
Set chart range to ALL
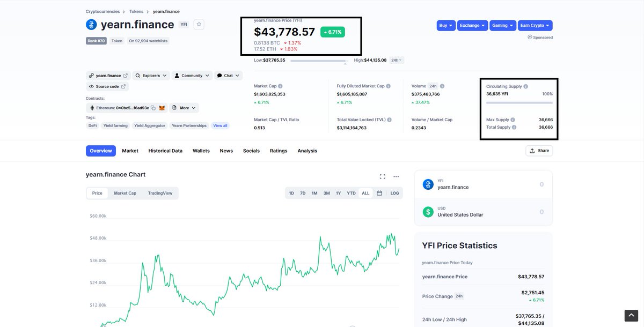(x=365, y=193)
